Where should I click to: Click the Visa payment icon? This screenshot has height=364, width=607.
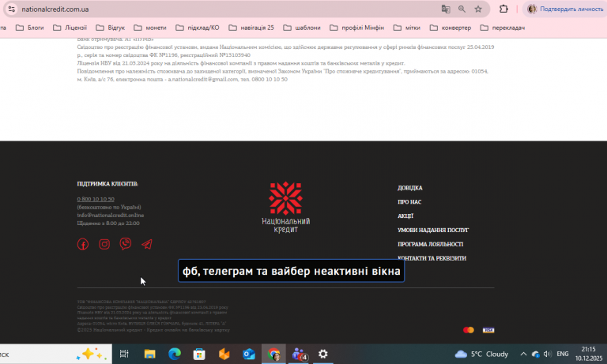pyautogui.click(x=488, y=330)
